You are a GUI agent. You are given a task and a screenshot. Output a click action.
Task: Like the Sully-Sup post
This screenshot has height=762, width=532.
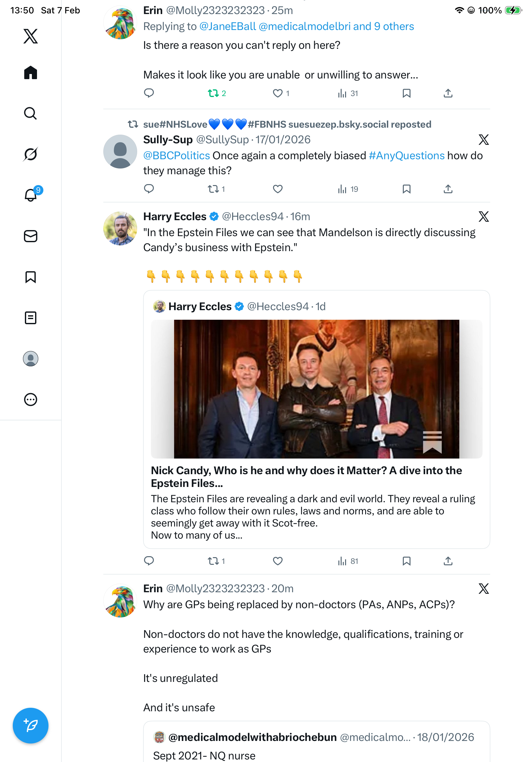pyautogui.click(x=277, y=189)
